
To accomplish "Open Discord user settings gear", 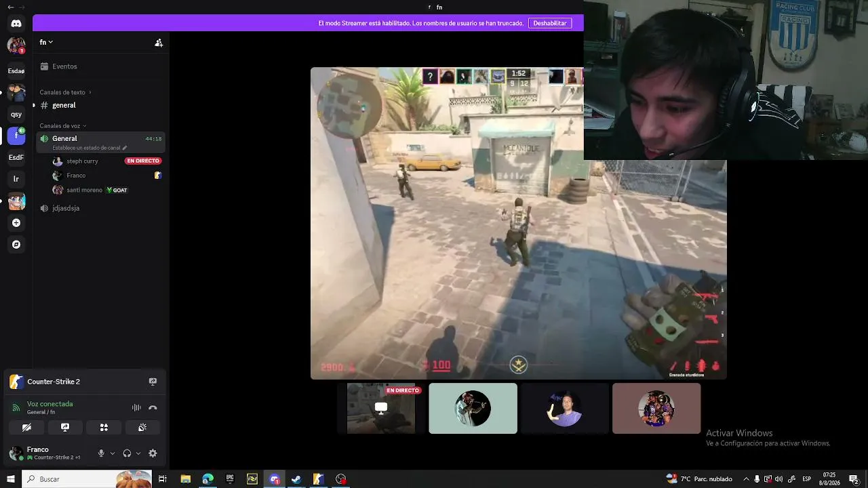I will pos(153,453).
